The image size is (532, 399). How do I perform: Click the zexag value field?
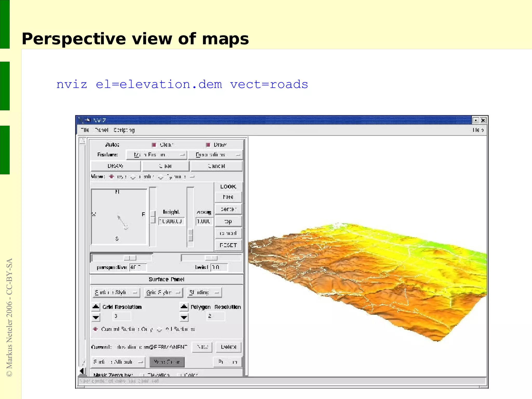[204, 221]
